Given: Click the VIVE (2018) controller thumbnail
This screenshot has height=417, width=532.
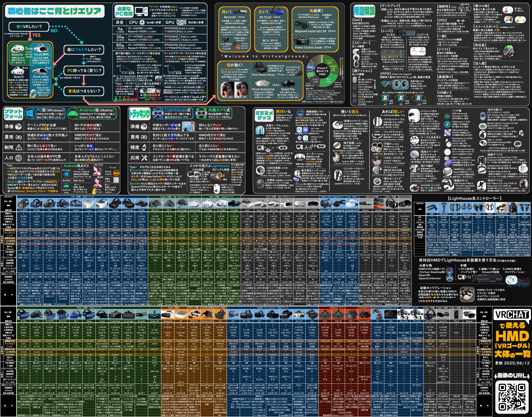Looking at the screenshot, I should pyautogui.click(x=443, y=208).
